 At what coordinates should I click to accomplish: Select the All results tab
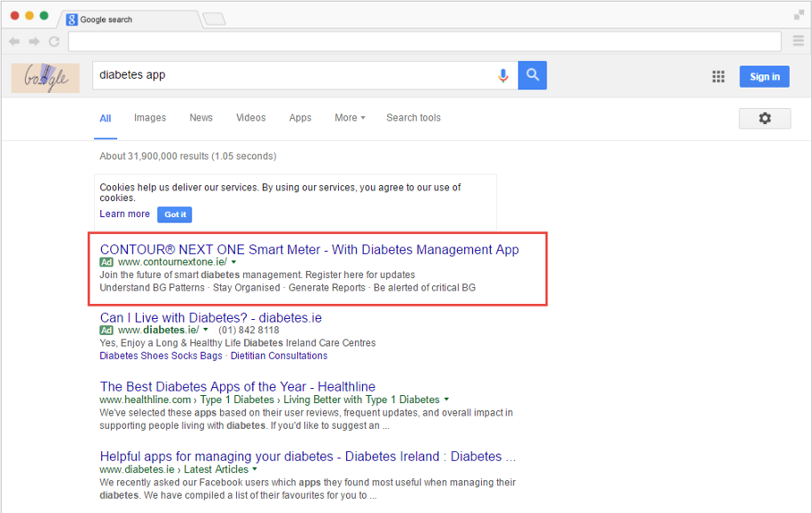click(106, 119)
